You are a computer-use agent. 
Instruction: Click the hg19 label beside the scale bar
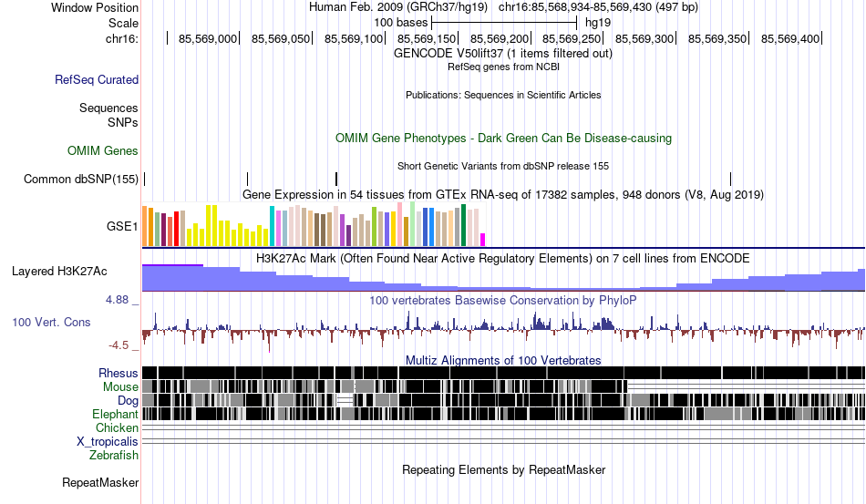(598, 23)
